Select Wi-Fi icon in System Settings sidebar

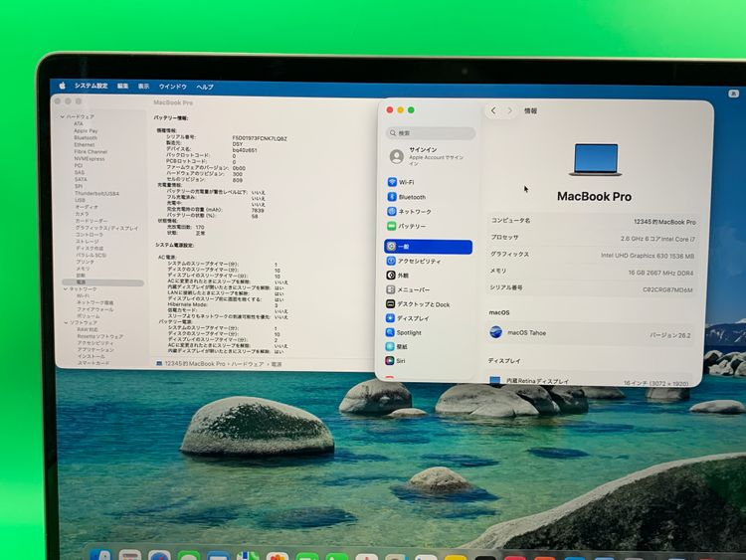(392, 182)
